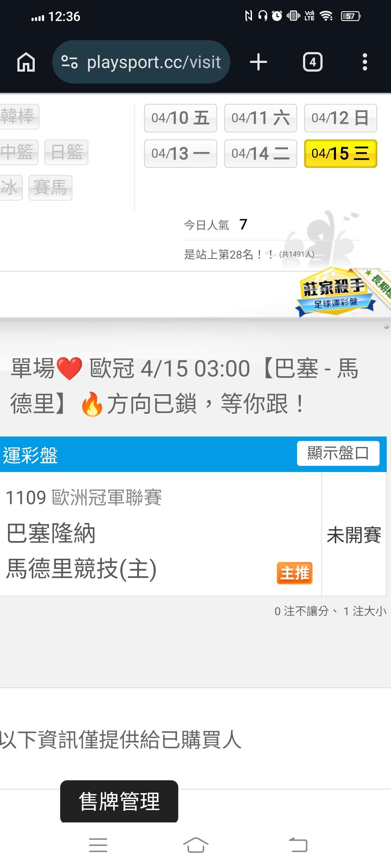Tap the 主推 orange badge
391x868 pixels.
pyautogui.click(x=295, y=573)
